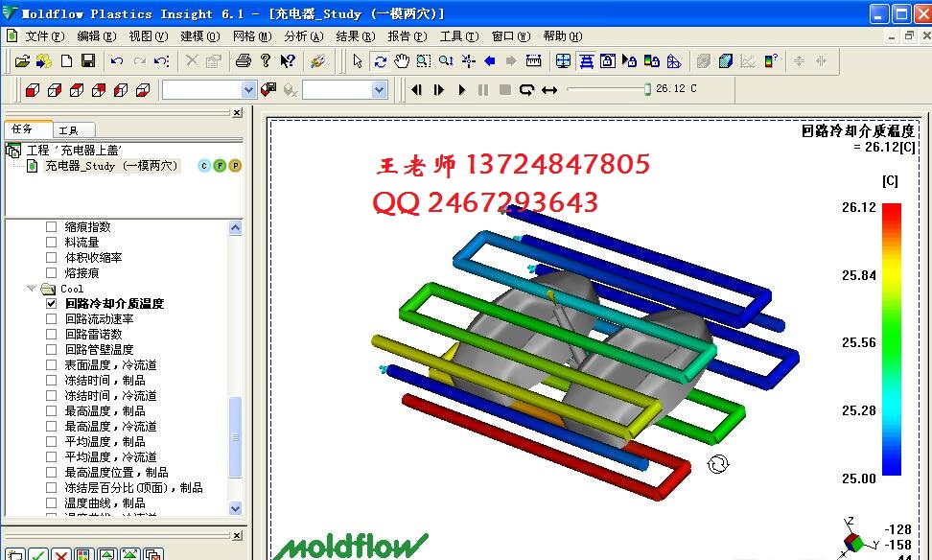Click the lock all animations icon
The image size is (932, 560).
(x=629, y=60)
